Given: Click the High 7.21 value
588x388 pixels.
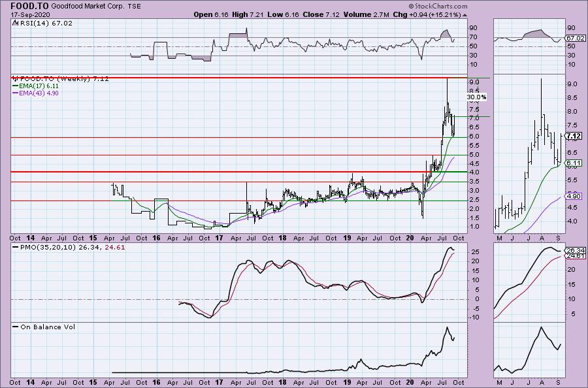Looking at the screenshot, I should 248,14.
